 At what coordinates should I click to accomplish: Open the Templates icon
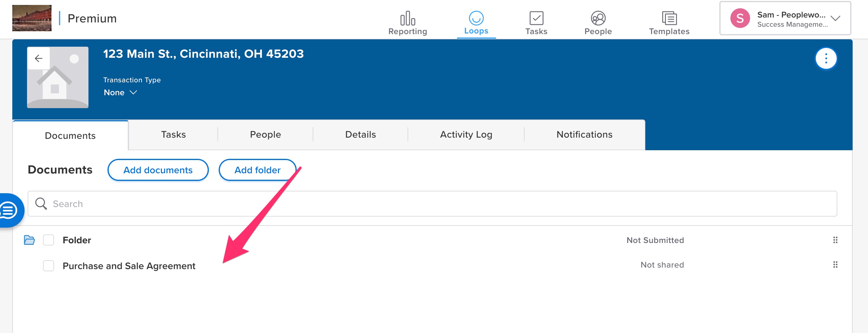(x=669, y=18)
